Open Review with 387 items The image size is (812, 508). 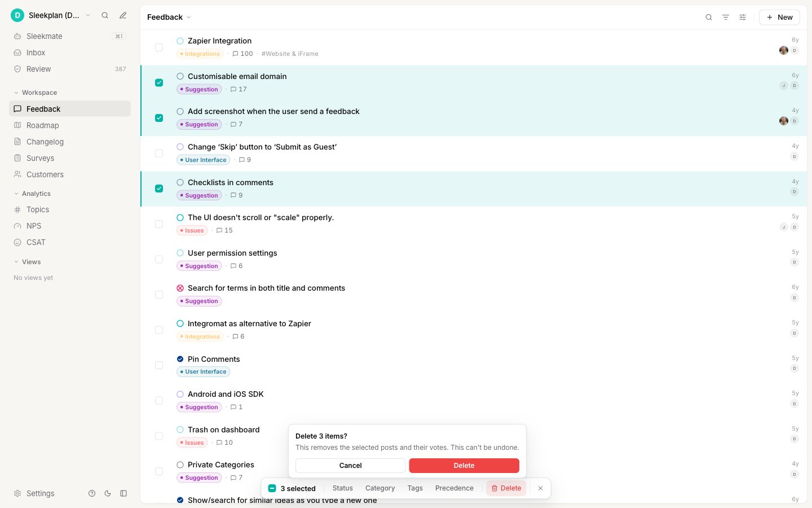click(x=70, y=69)
